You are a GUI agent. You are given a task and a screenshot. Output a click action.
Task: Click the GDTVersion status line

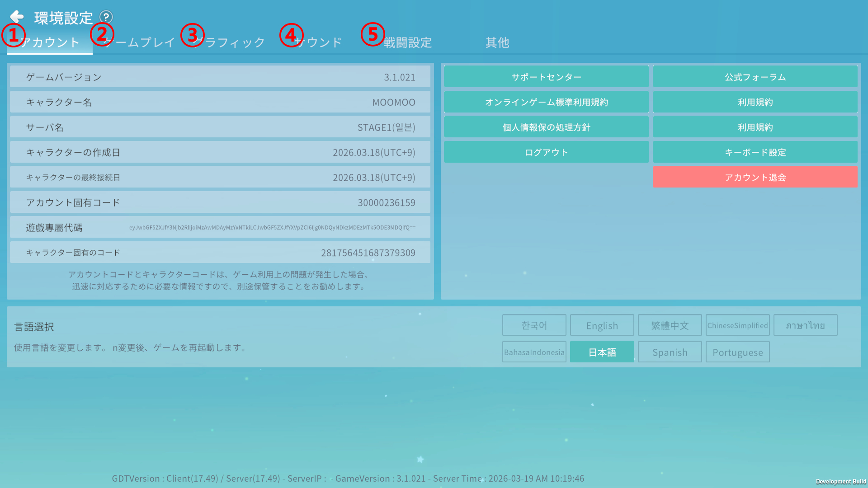348,479
